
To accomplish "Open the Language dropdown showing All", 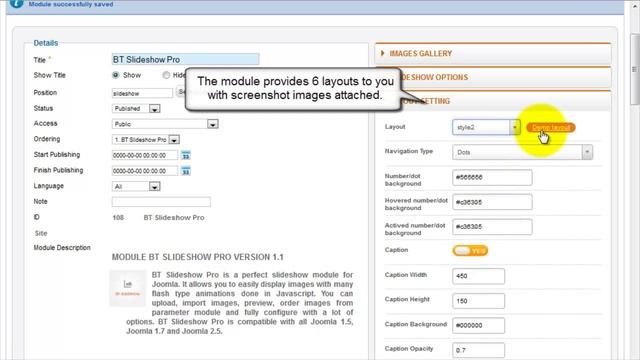I will pyautogui.click(x=136, y=187).
